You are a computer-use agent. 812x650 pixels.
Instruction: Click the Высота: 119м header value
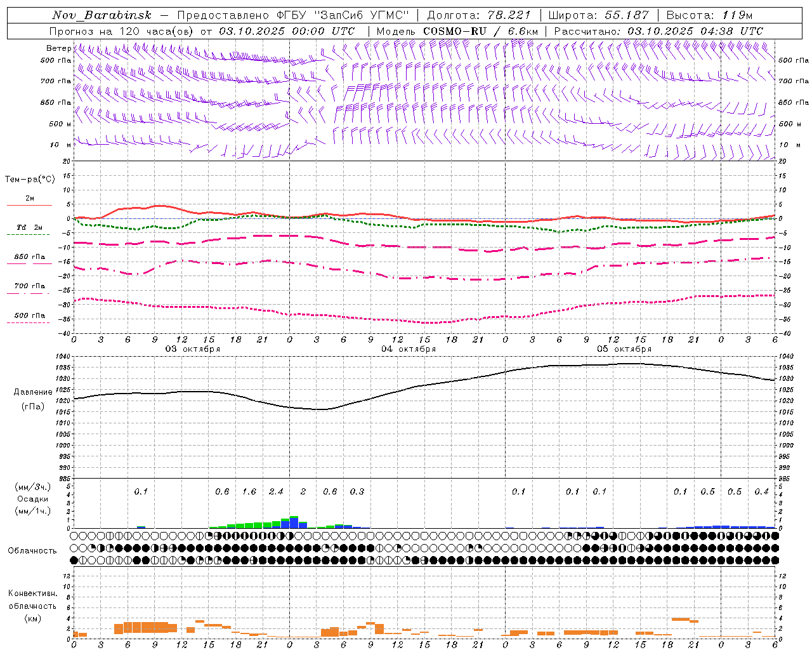point(709,15)
